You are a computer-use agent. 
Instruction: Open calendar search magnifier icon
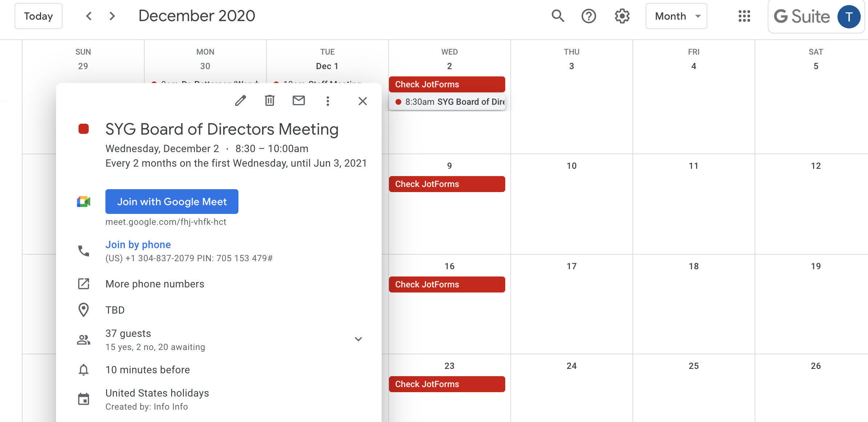coord(558,16)
